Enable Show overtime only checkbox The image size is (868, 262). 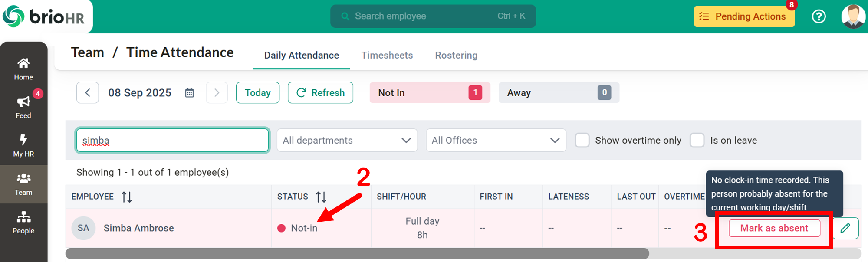coord(582,140)
